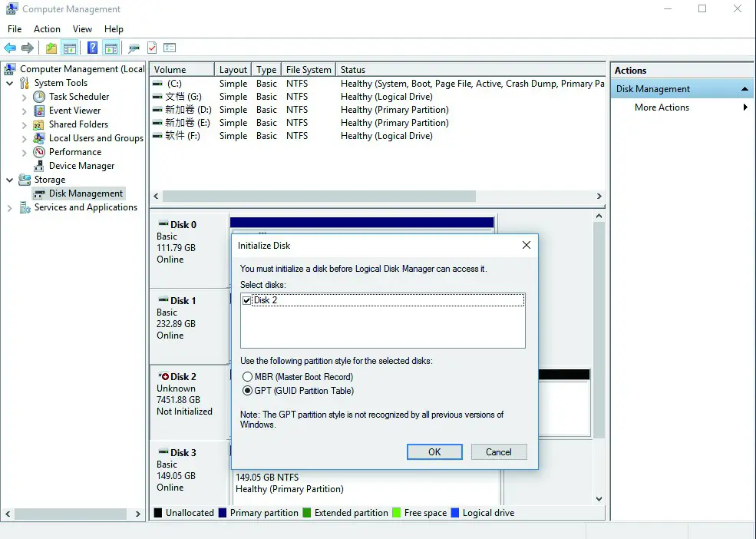This screenshot has width=756, height=539.
Task: Click the Performance icon in tree
Action: (x=39, y=152)
